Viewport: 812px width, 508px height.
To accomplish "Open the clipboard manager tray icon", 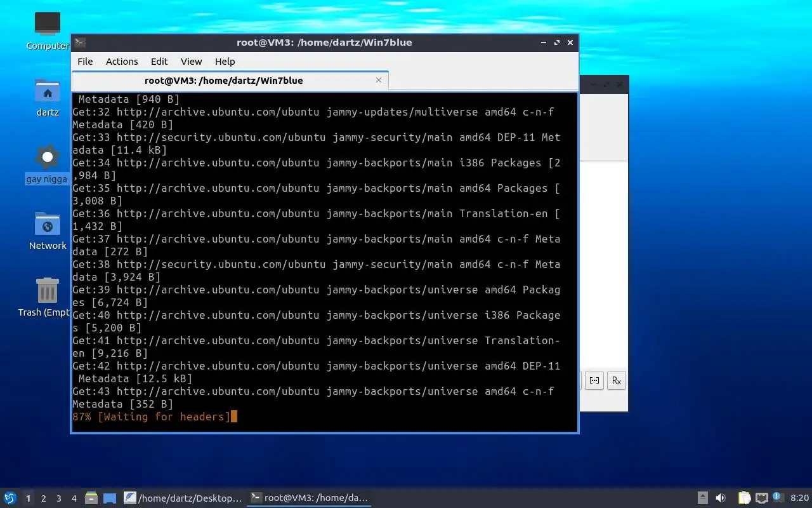I will coord(744,498).
